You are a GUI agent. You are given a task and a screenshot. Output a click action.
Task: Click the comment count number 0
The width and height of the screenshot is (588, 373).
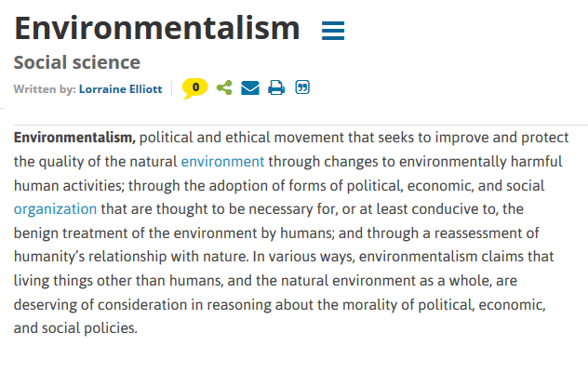tap(195, 87)
